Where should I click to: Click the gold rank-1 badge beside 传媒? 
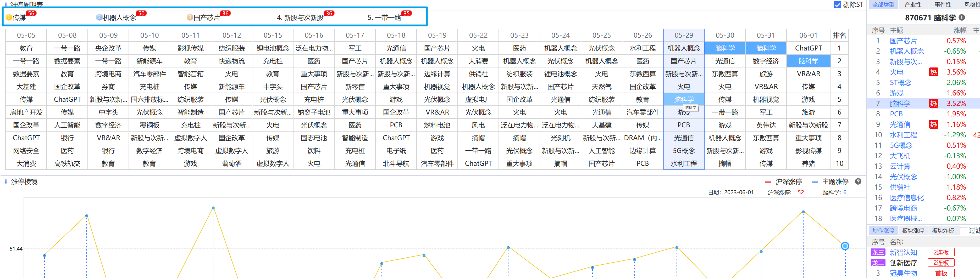click(9, 18)
